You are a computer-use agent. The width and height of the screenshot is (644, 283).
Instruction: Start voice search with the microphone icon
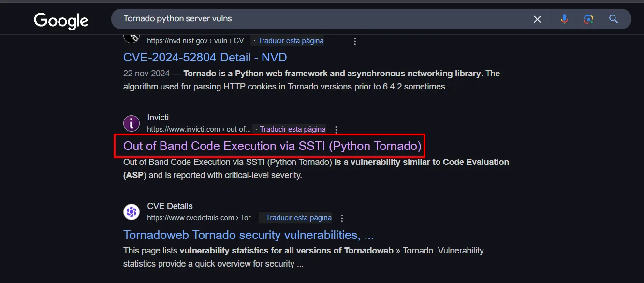tap(564, 19)
